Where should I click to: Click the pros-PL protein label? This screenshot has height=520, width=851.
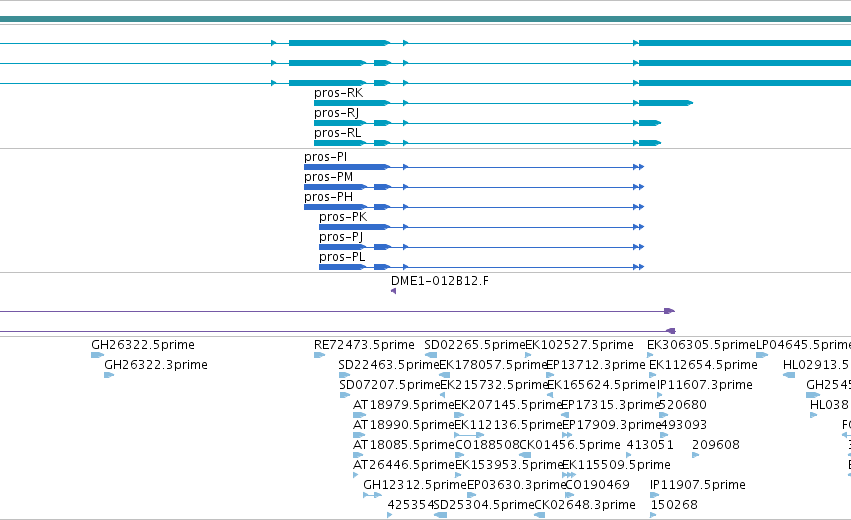[342, 257]
